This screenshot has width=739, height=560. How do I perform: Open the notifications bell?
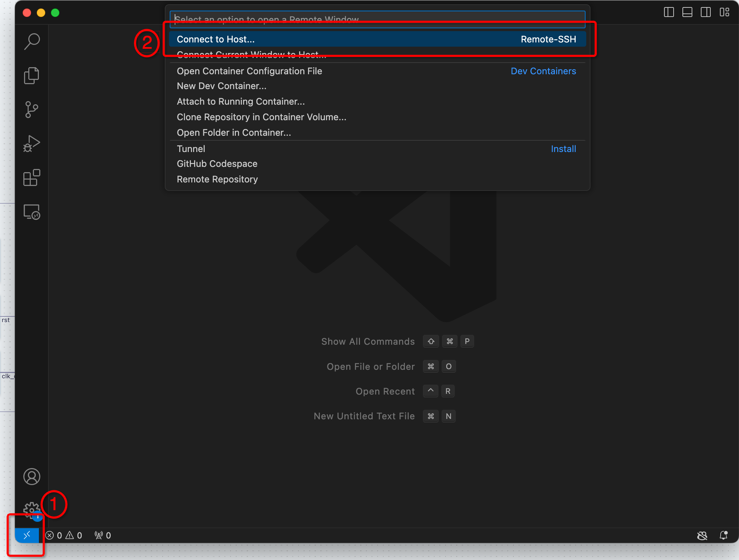724,535
